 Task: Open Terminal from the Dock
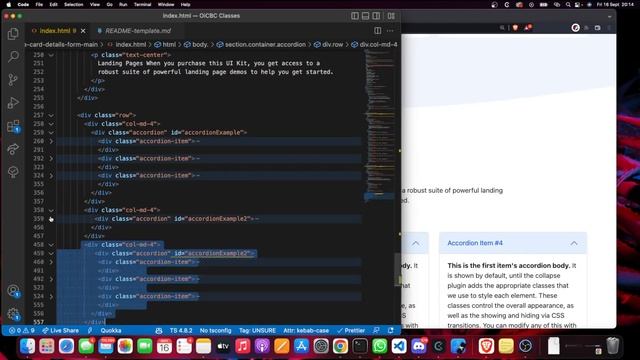(x=360, y=346)
